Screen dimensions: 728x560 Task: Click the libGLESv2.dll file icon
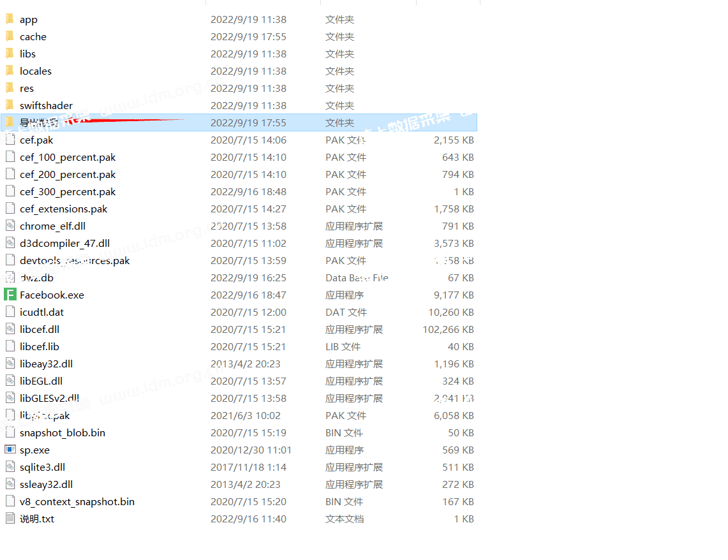pyautogui.click(x=10, y=397)
